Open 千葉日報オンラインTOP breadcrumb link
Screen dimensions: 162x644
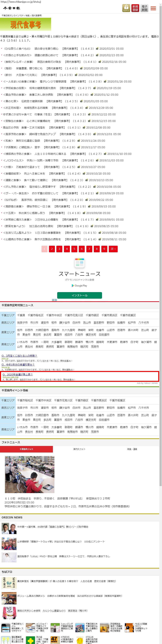pos(13,15)
